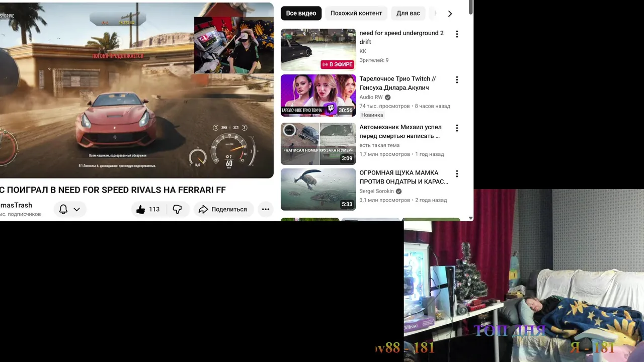Click the notification bell icon
The image size is (644, 362).
[x=63, y=209]
